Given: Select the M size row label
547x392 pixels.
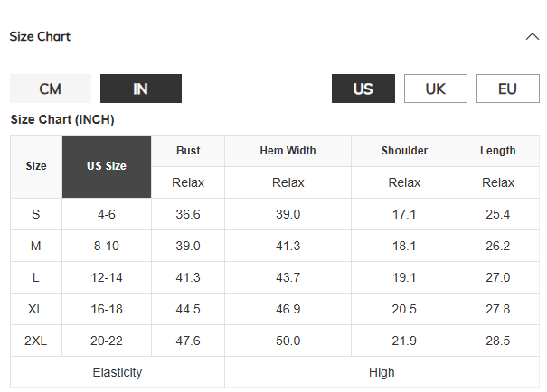Looking at the screenshot, I should pos(36,246).
